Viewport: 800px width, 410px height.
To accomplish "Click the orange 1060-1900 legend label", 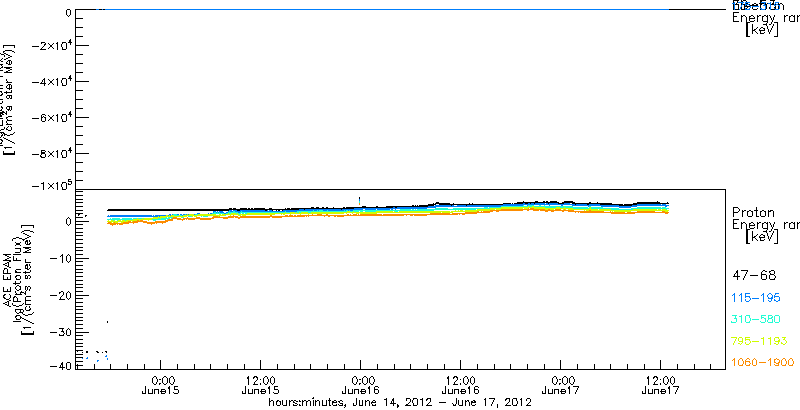I will pyautogui.click(x=763, y=362).
